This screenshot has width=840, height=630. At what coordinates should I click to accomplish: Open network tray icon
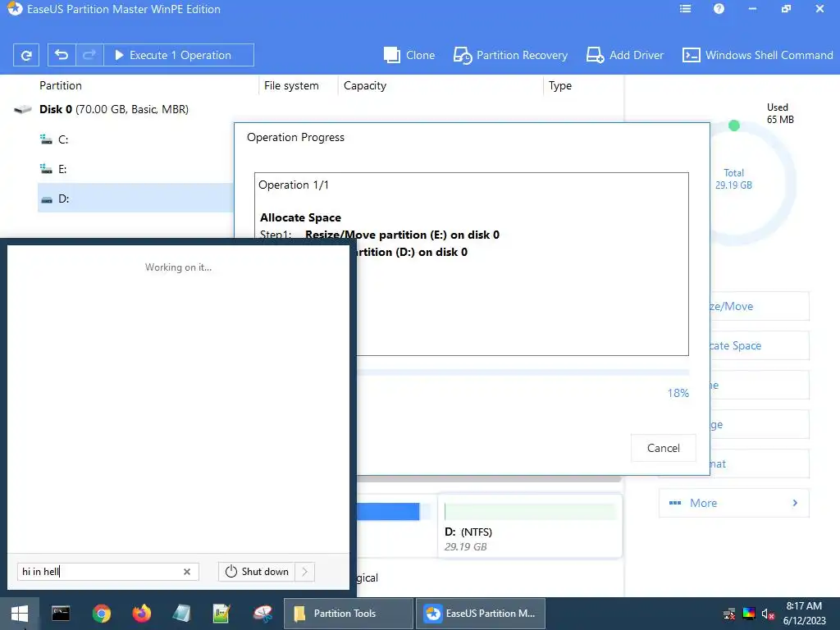(x=729, y=614)
